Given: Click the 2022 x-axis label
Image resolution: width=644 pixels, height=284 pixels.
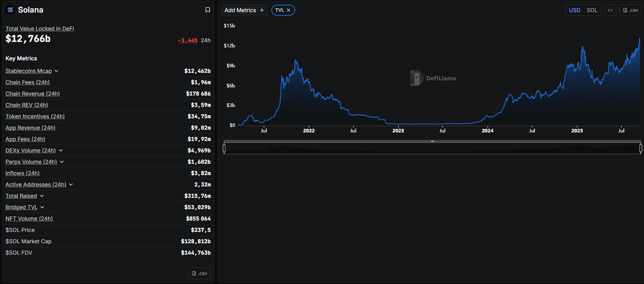Looking at the screenshot, I should (x=309, y=130).
